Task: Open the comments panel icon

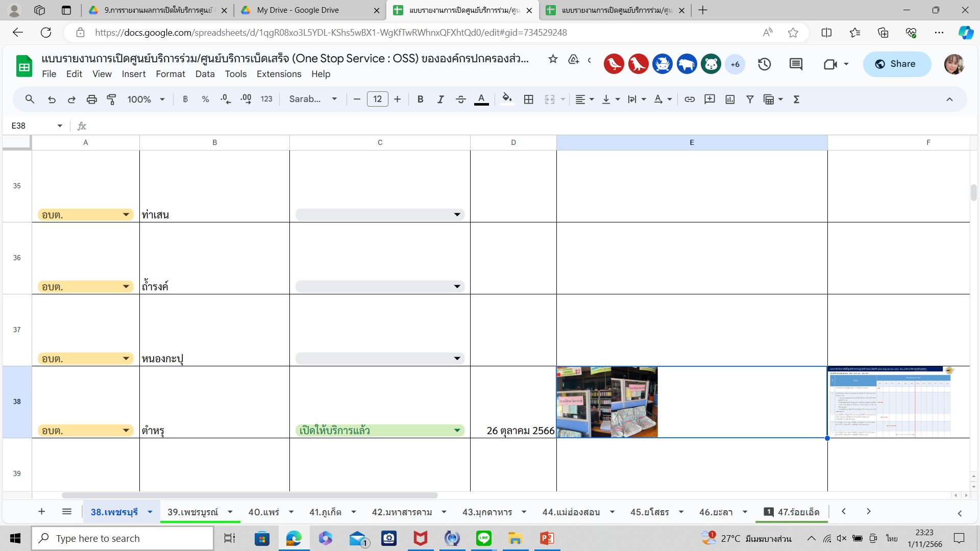Action: click(x=796, y=64)
